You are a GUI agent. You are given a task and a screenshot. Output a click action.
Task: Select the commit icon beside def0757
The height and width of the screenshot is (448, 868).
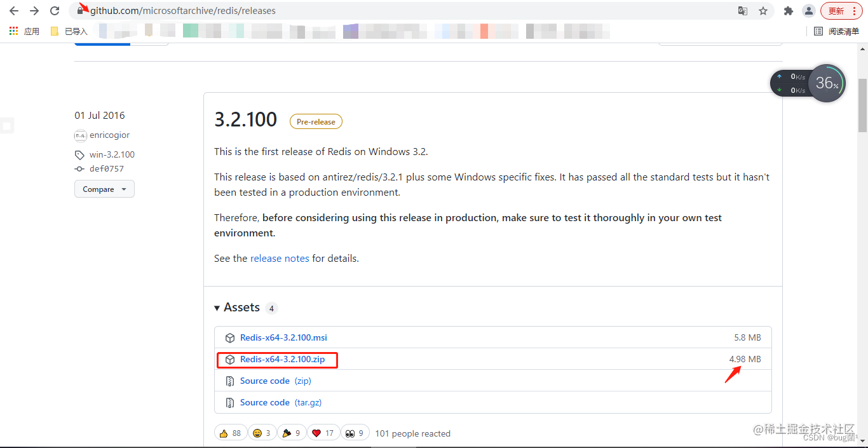click(x=79, y=168)
